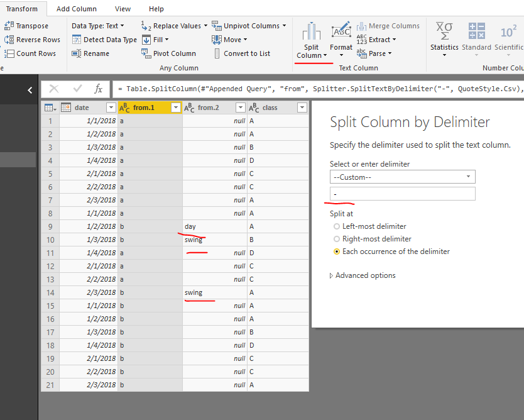Click the Split Column icon
This screenshot has width=524, height=420.
tap(312, 31)
